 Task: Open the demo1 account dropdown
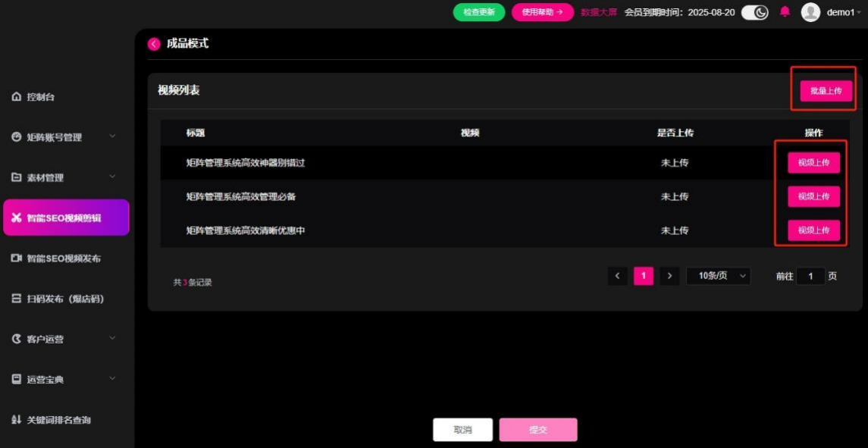click(x=843, y=12)
